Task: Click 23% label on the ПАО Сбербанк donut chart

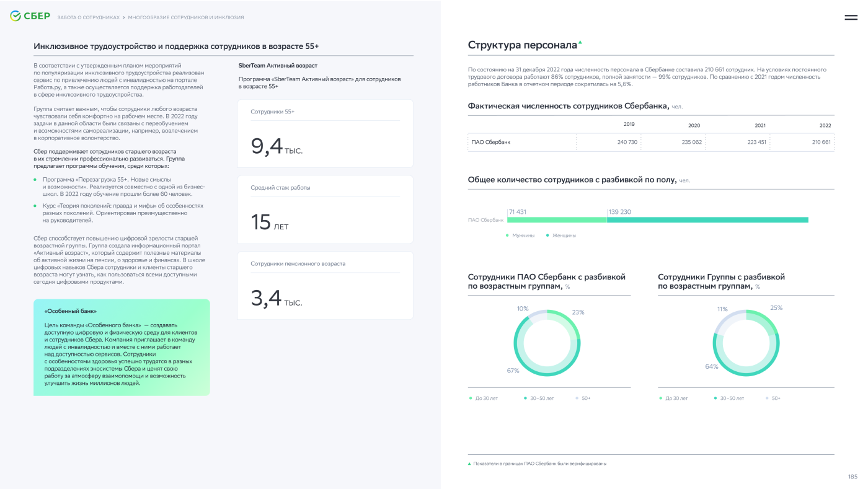Action: [x=578, y=312]
